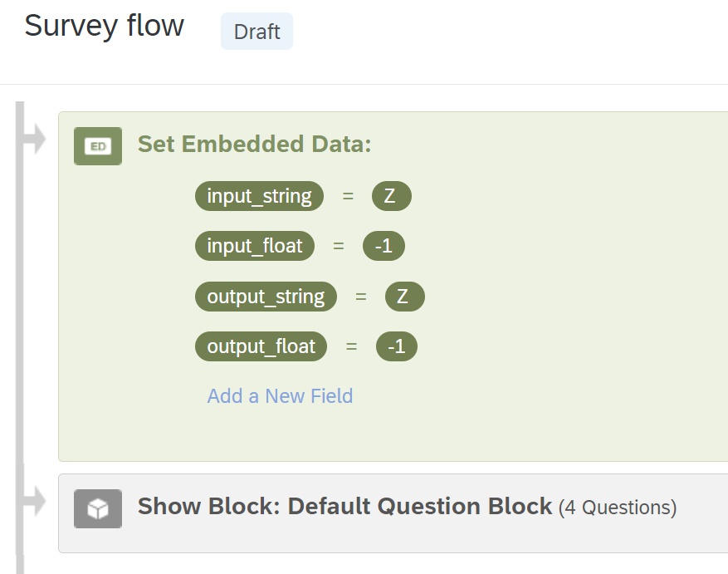The image size is (728, 574).
Task: Click Add a New Field link
Action: point(280,396)
